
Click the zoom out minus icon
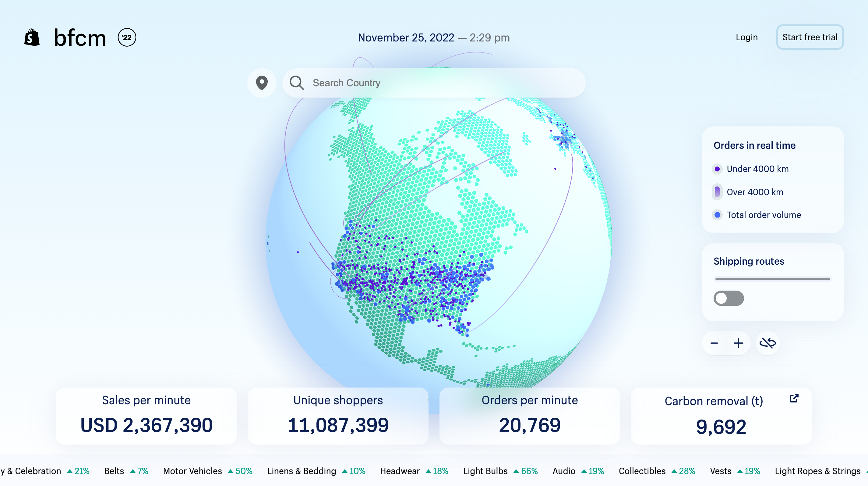715,343
